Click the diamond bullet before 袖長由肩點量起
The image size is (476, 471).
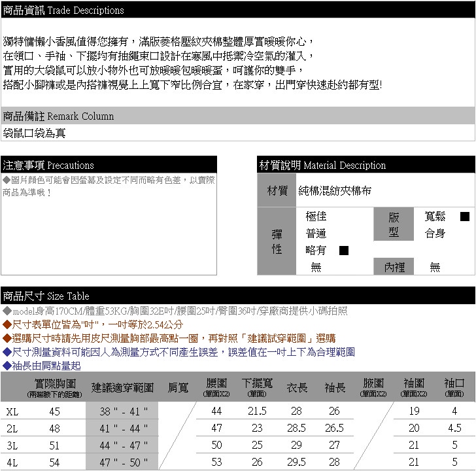pos(7,366)
